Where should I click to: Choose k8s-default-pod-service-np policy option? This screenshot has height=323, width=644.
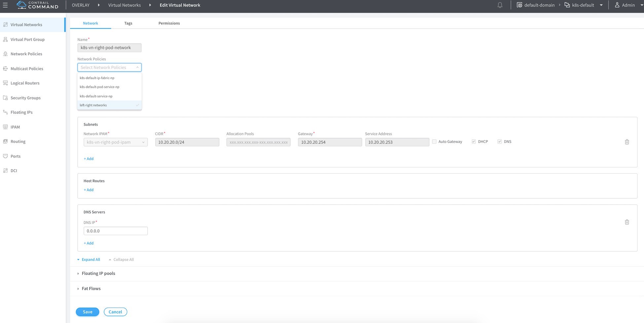click(x=109, y=87)
